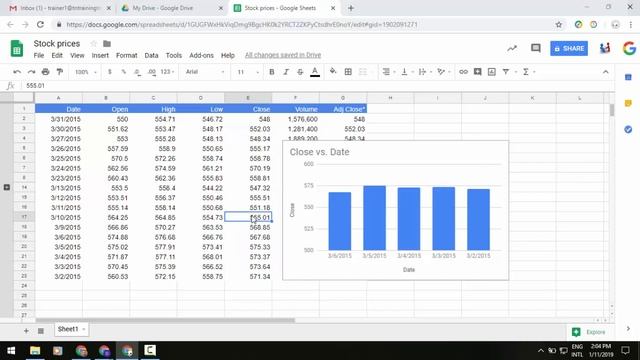Click the insert chart icon
Viewport: 640px width, 360px height.
(x=491, y=72)
